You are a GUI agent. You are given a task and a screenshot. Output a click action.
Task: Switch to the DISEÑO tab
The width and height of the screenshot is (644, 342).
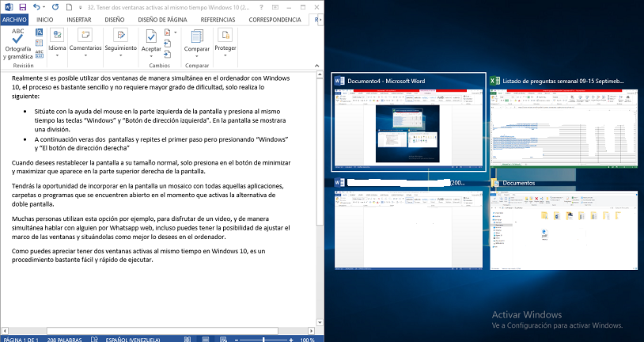point(115,20)
